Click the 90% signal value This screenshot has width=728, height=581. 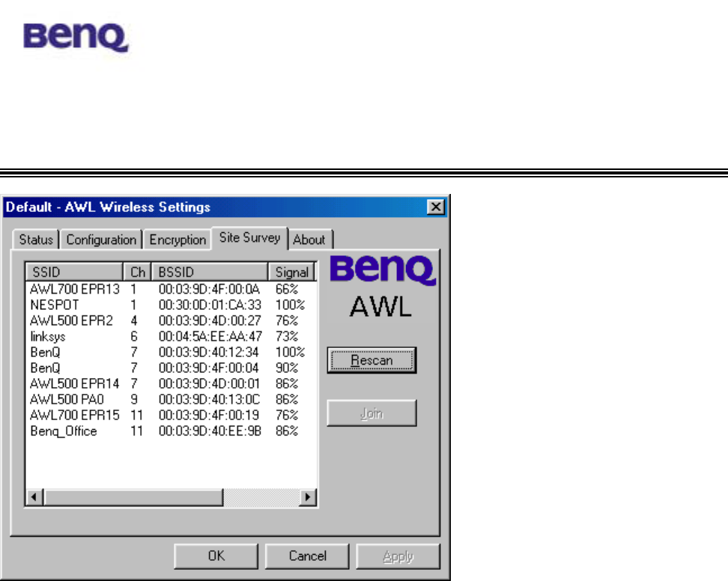click(286, 368)
